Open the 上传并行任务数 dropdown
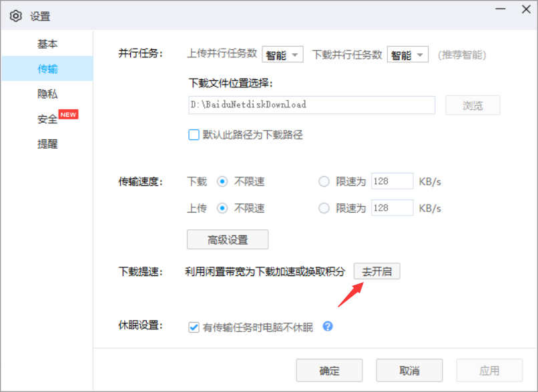 point(282,55)
